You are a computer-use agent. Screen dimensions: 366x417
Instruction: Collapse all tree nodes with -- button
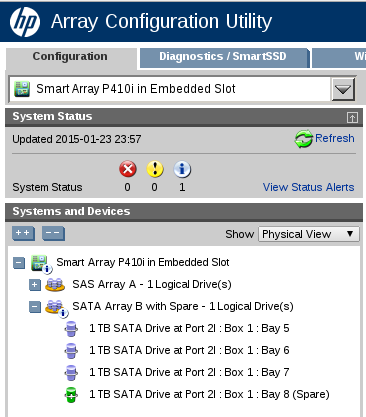tap(53, 233)
